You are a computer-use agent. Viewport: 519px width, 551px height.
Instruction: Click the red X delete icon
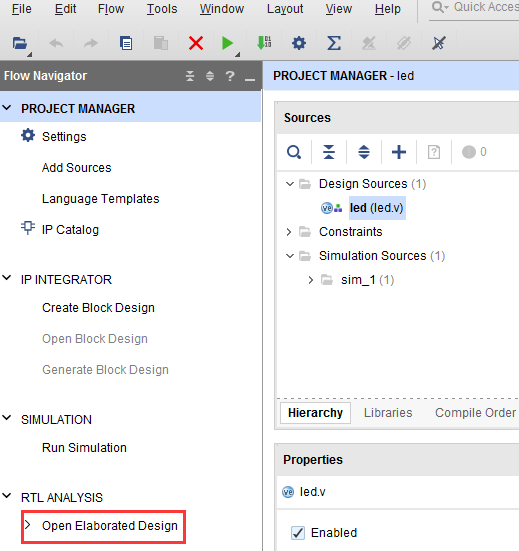tap(196, 44)
